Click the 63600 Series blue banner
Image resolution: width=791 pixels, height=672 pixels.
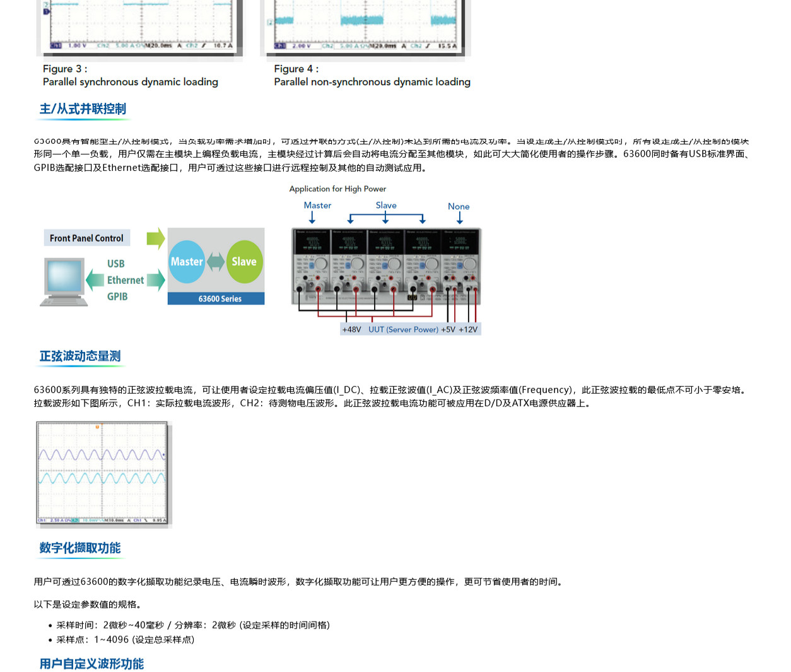point(216,298)
